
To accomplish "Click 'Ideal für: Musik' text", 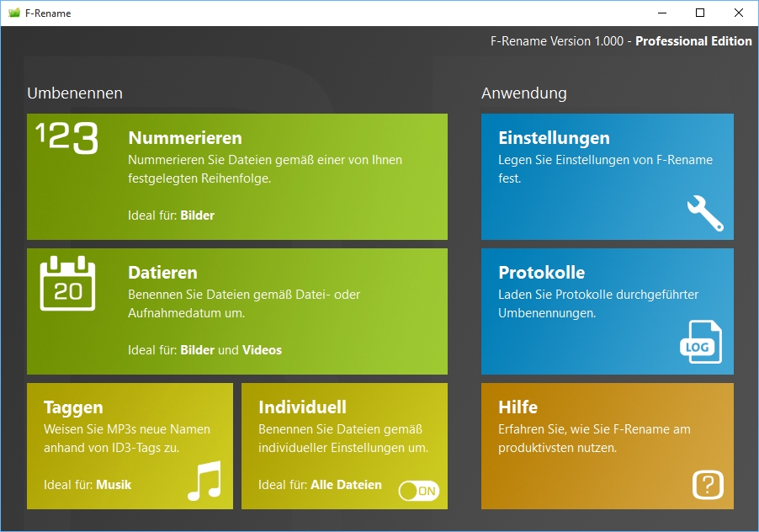I will pyautogui.click(x=88, y=485).
